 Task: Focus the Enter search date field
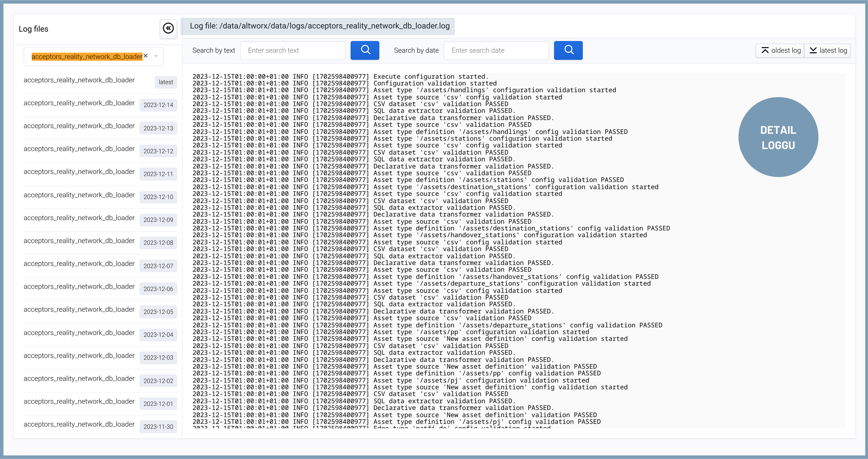click(x=496, y=50)
